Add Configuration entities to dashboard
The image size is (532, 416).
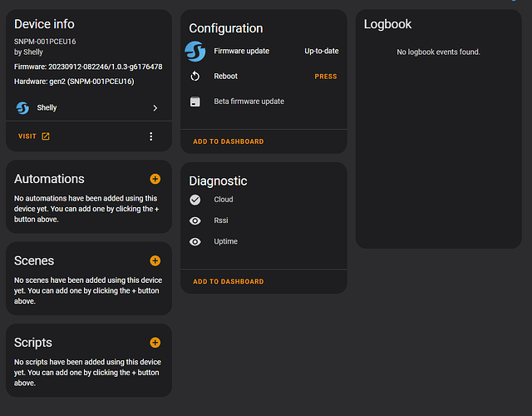(228, 141)
